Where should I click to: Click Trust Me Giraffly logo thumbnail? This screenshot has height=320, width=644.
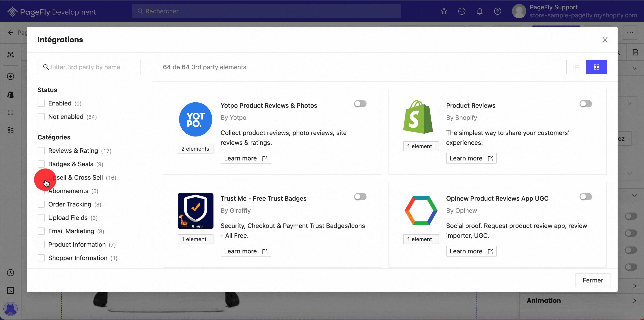click(x=196, y=211)
